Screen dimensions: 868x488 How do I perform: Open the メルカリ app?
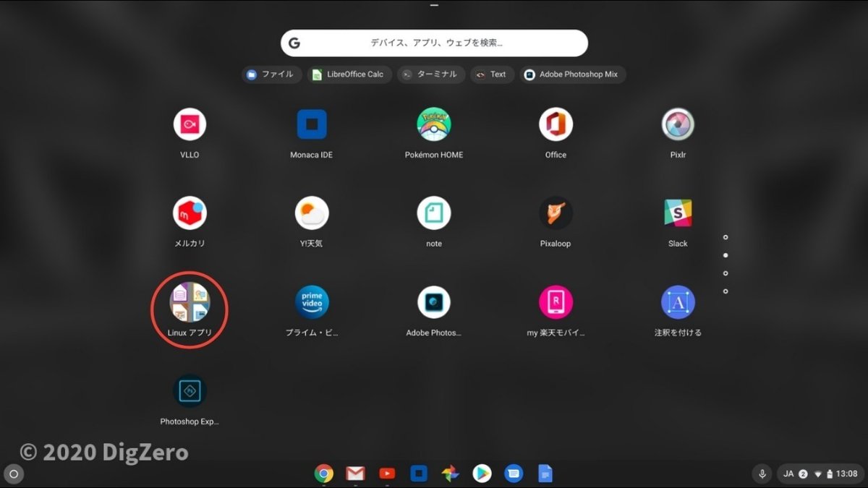(190, 213)
